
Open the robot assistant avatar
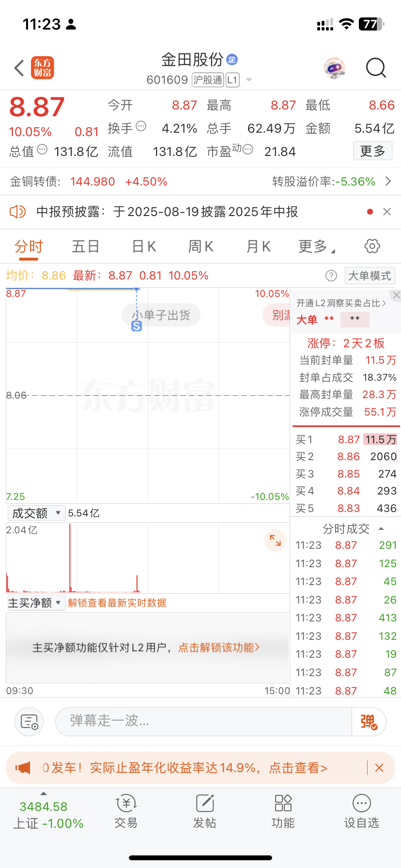334,68
